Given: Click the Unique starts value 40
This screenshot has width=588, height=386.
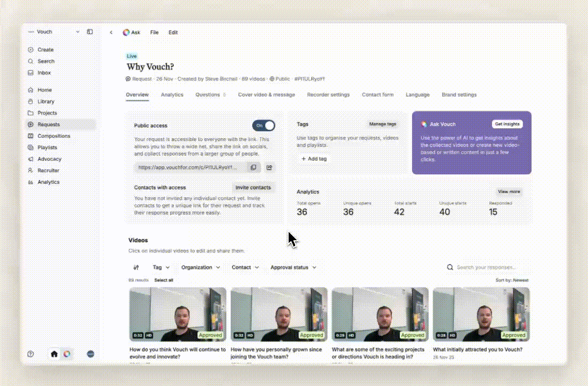Looking at the screenshot, I should [x=445, y=212].
